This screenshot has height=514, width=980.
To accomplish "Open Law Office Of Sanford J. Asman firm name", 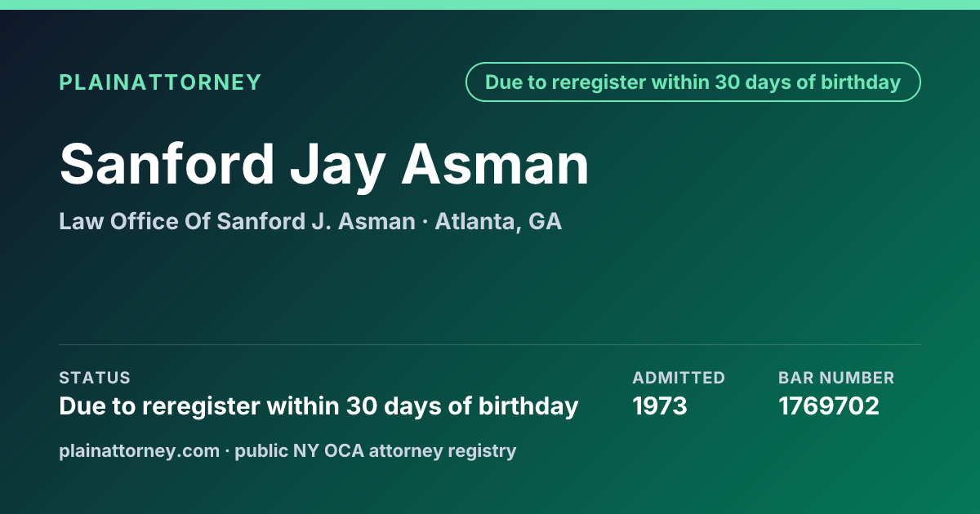I will point(237,221).
